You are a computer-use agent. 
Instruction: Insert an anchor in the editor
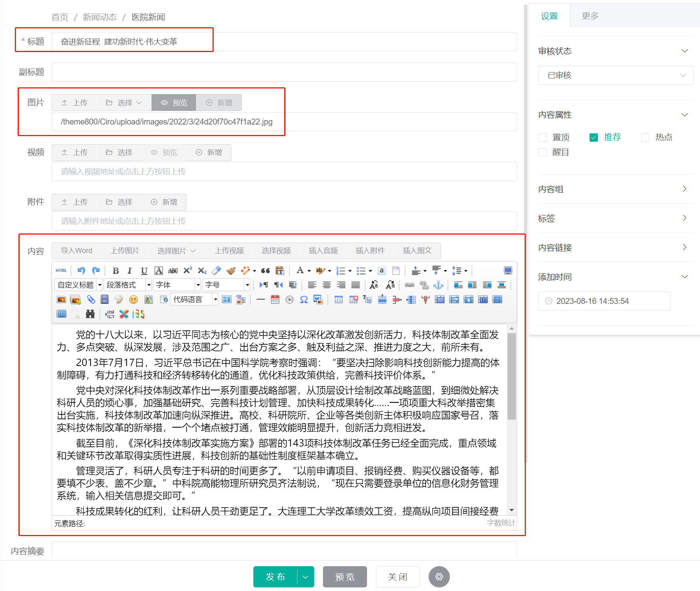coord(439,285)
